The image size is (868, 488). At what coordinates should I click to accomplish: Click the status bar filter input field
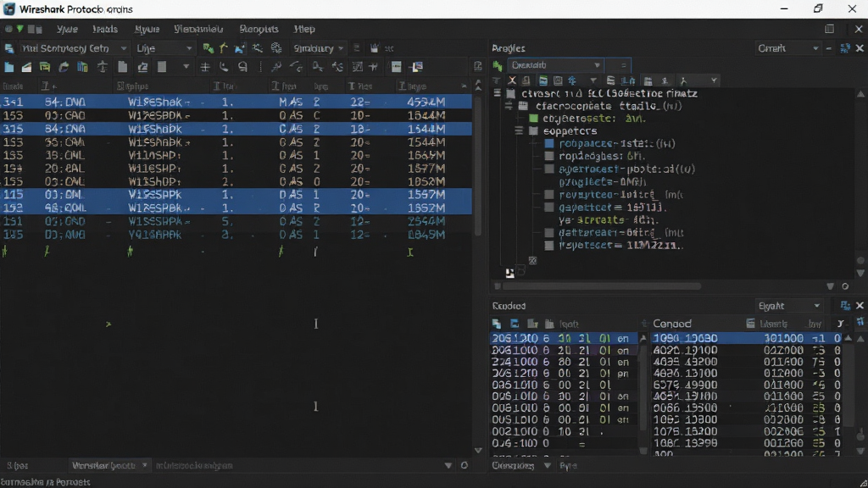(x=299, y=466)
